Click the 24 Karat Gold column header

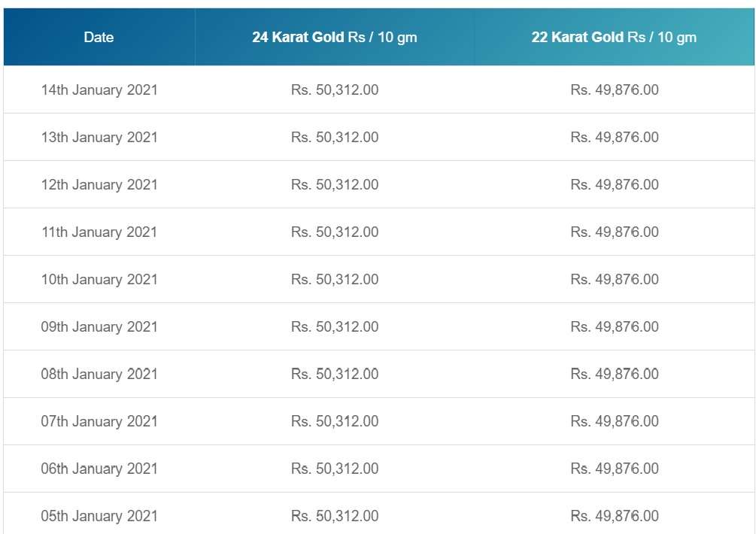point(335,37)
